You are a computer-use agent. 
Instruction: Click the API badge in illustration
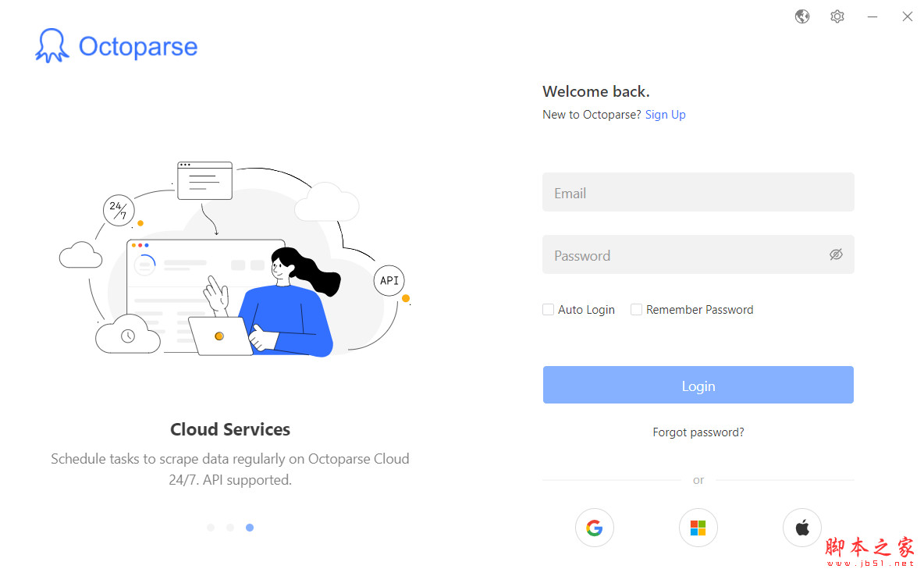coord(389,280)
